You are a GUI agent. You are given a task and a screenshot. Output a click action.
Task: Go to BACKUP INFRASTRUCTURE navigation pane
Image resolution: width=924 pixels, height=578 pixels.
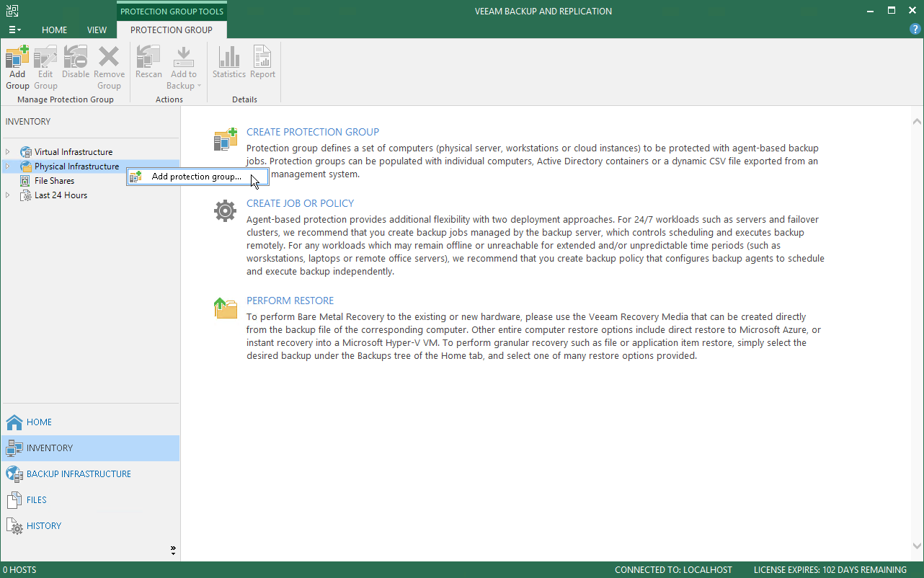click(91, 474)
